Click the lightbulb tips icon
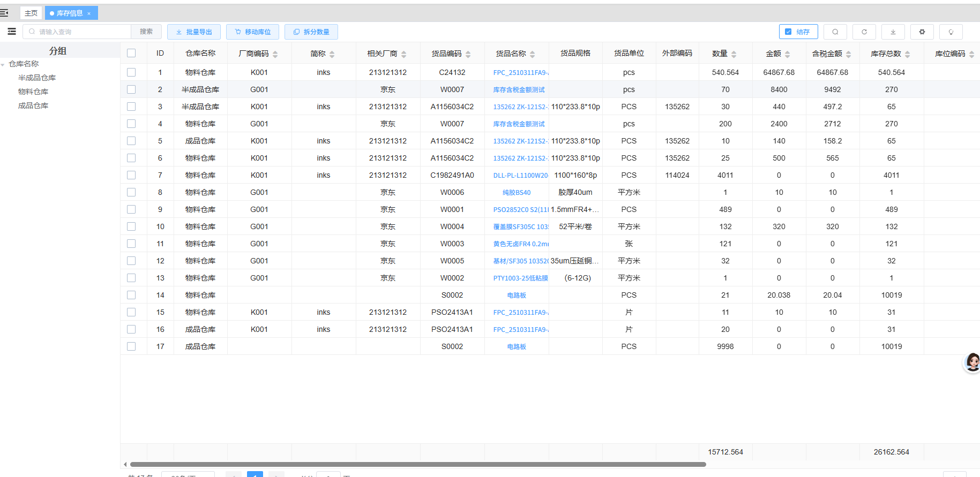 (951, 32)
